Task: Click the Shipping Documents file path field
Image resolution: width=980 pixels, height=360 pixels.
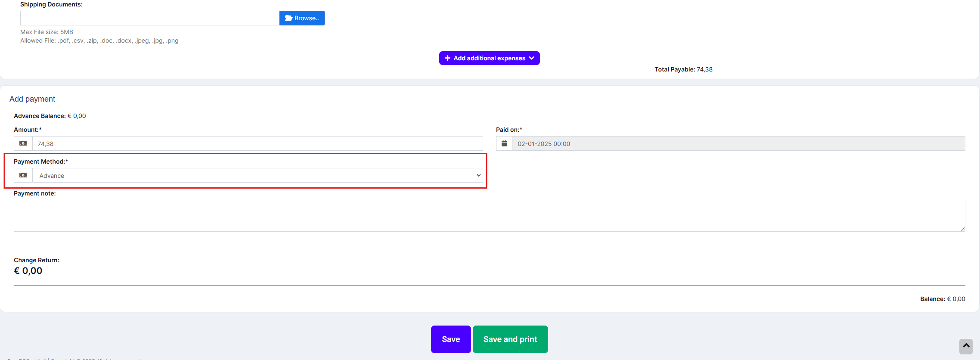Action: coord(149,18)
